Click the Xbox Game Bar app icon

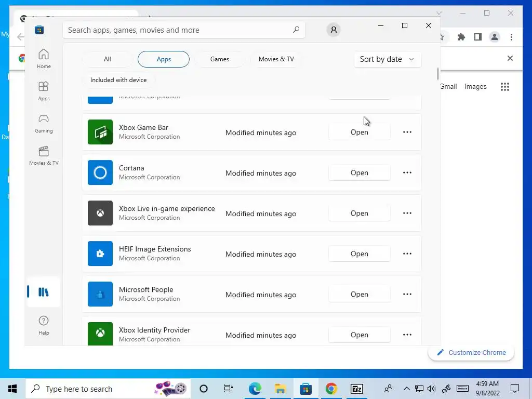pyautogui.click(x=100, y=132)
